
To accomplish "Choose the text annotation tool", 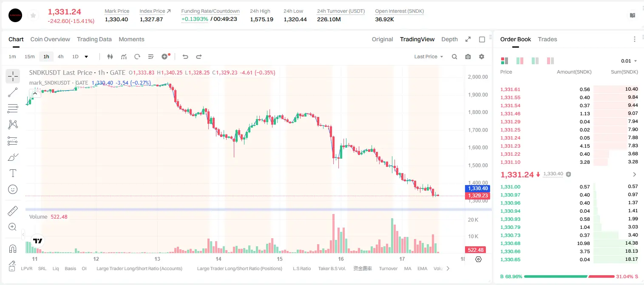I will (x=13, y=173).
